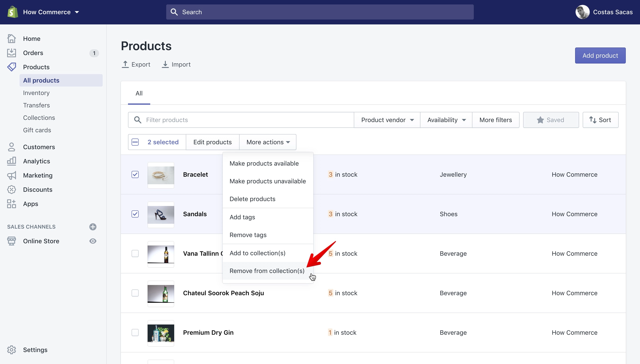Check the Chateul Soorok Peach Soju checkbox
Screen dimensions: 640x364
point(135,293)
